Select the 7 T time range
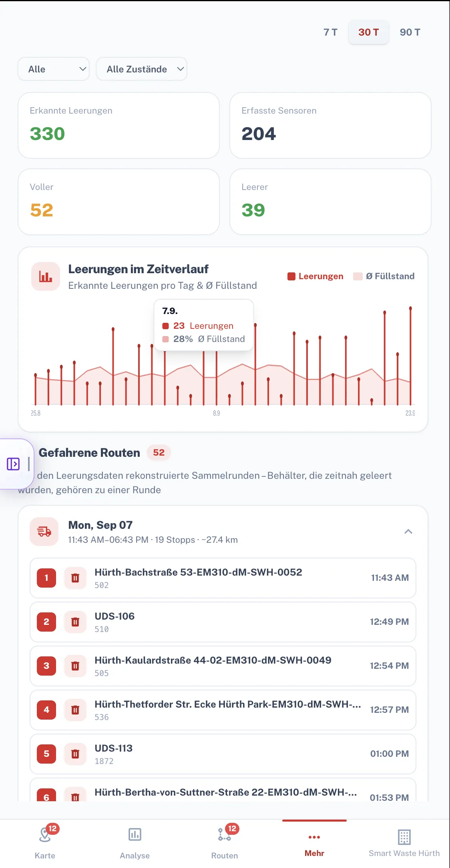The height and width of the screenshot is (868, 450). coord(330,32)
